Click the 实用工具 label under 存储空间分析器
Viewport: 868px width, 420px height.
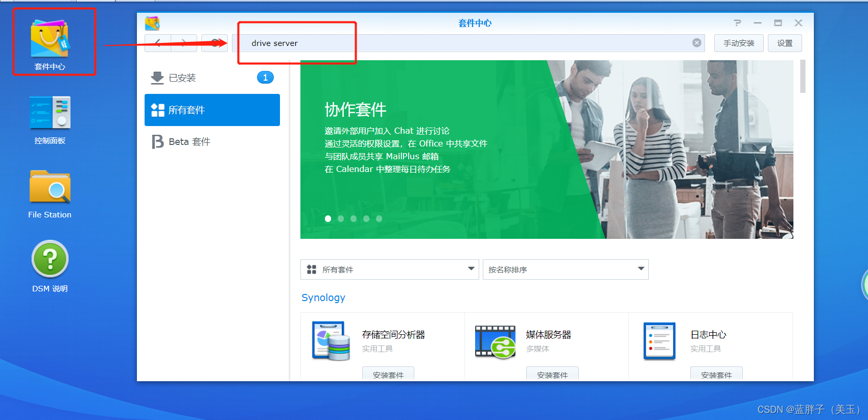coord(378,349)
